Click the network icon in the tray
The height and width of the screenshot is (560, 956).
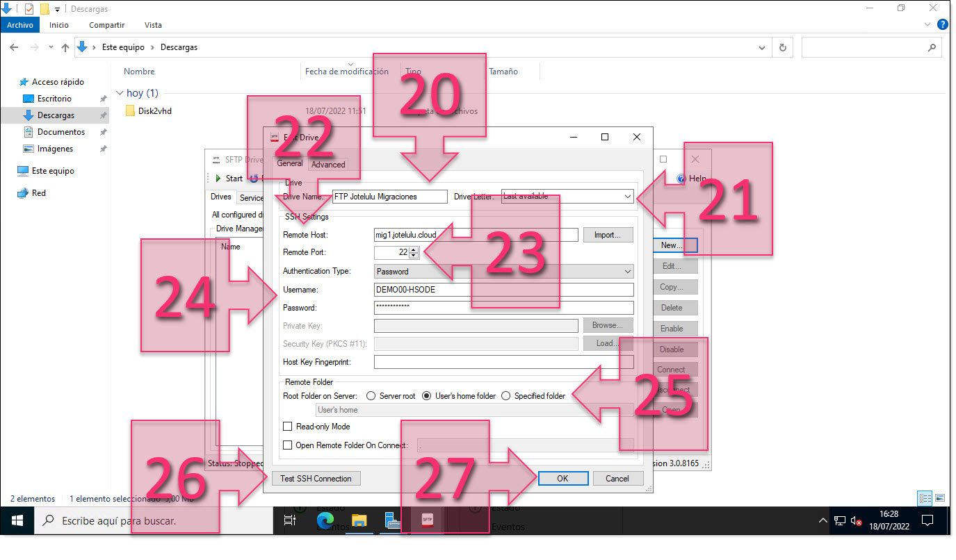tap(840, 520)
